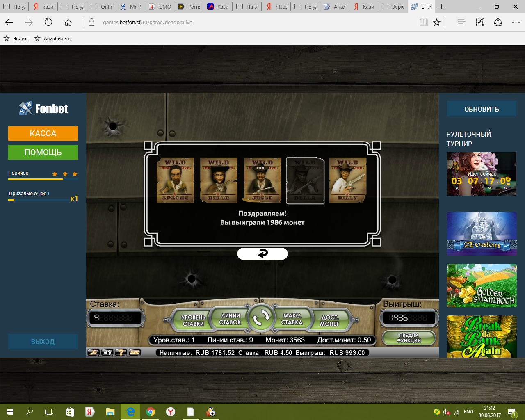This screenshot has height=420, width=525.
Task: Click the ВЫХОД exit button
Action: pyautogui.click(x=43, y=342)
